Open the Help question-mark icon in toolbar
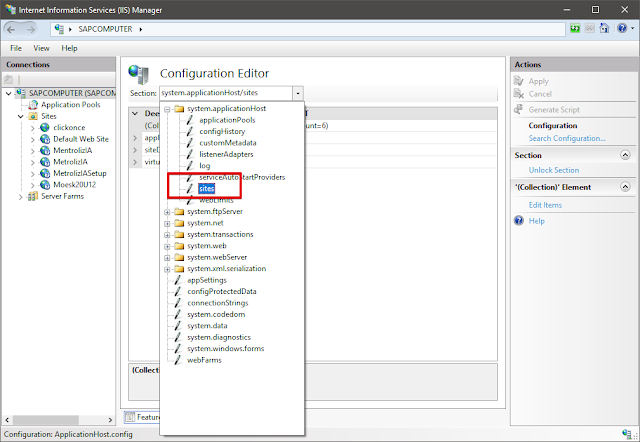Viewport: 640px width, 442px height. pos(622,29)
